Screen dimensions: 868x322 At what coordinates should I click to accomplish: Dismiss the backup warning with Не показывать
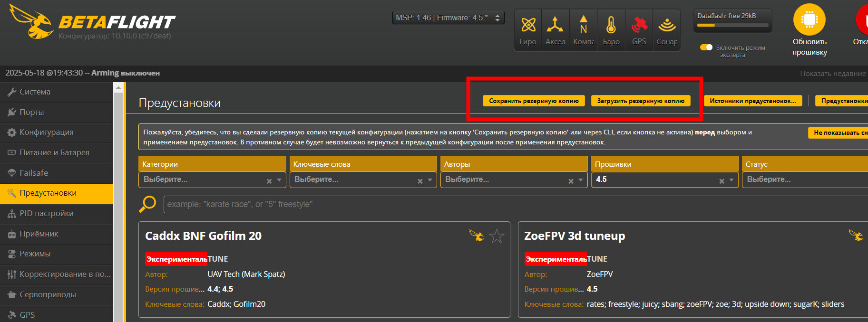[838, 133]
